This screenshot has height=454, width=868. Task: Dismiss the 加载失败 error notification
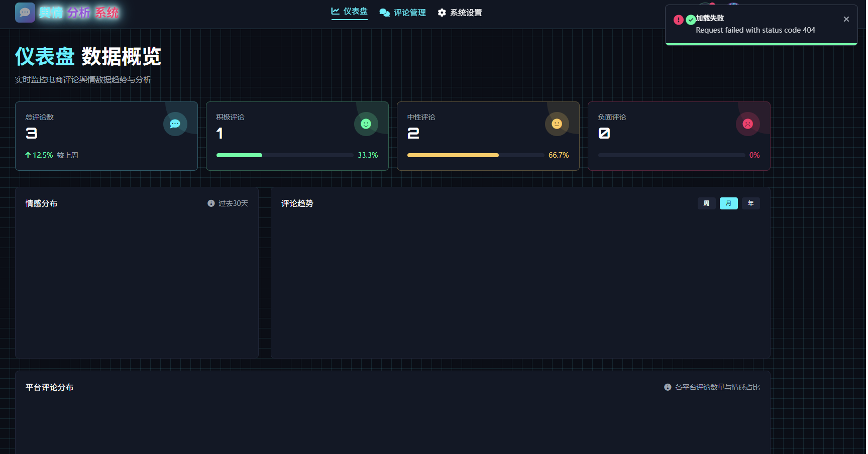[846, 19]
